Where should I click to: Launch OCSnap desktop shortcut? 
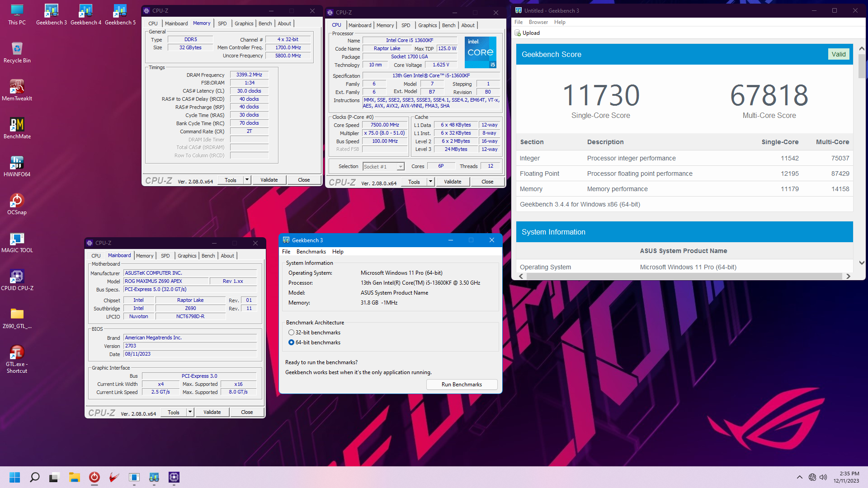point(17,204)
